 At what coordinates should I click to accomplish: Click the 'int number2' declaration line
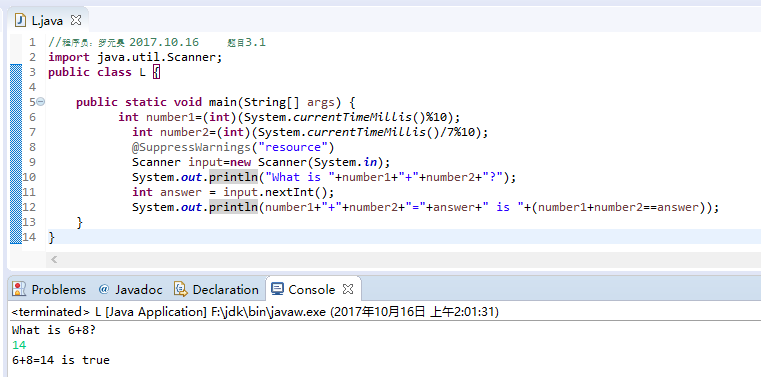(x=310, y=132)
